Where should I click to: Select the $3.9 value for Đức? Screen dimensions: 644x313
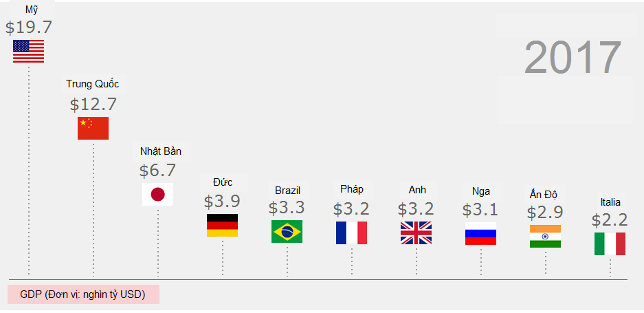click(x=222, y=202)
